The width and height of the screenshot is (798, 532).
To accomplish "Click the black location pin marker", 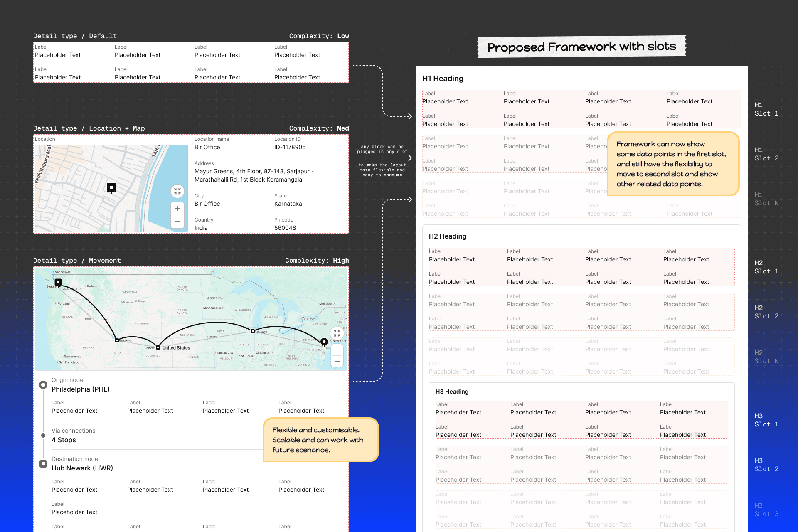I will 111,188.
